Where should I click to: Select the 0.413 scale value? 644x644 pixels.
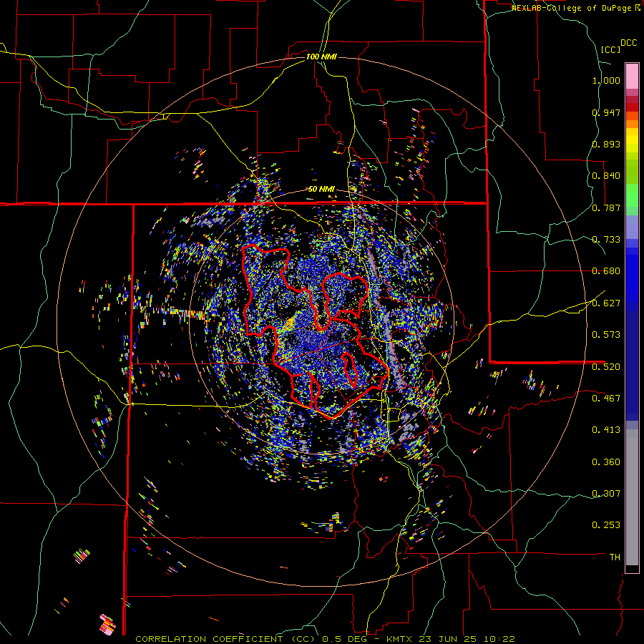click(x=606, y=430)
